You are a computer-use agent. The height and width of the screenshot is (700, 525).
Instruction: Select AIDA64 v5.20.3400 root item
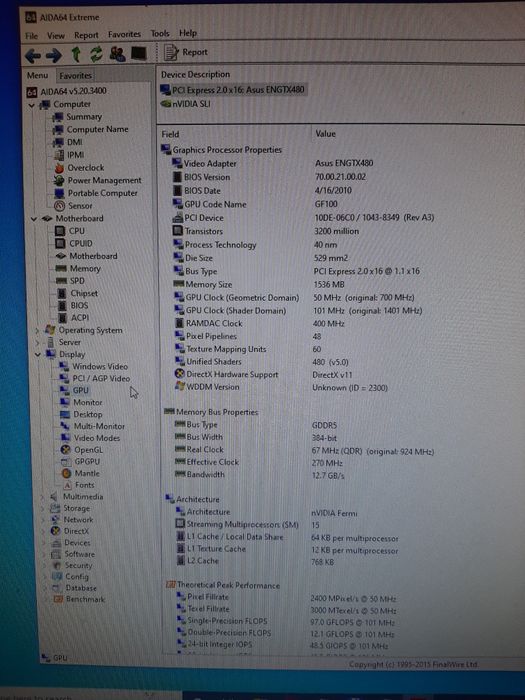(67, 92)
